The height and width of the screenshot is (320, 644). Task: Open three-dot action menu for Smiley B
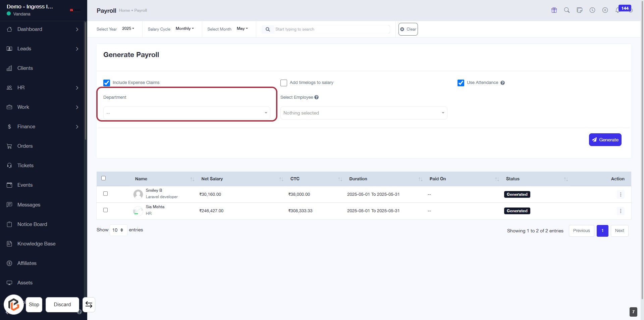(x=620, y=194)
